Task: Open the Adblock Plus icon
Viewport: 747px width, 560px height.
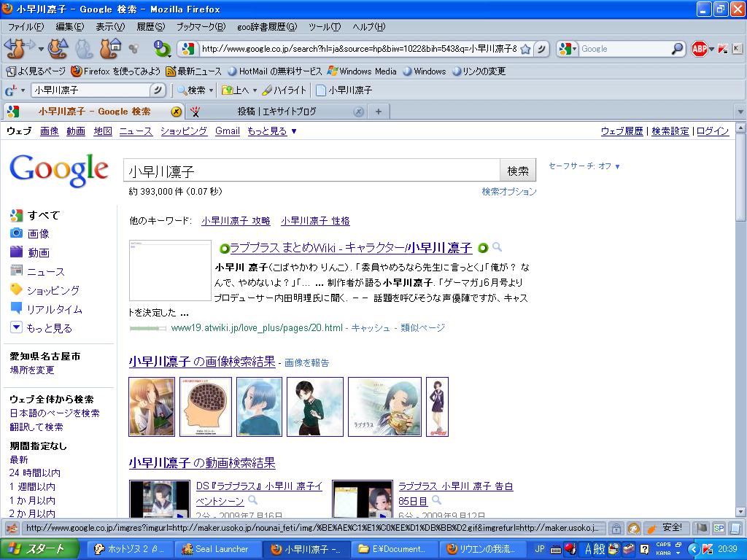Action: point(699,49)
